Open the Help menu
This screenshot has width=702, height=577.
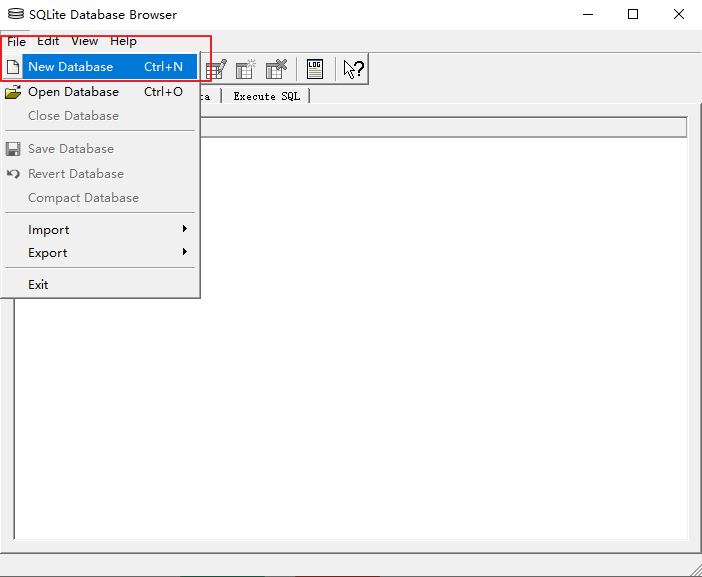[123, 41]
